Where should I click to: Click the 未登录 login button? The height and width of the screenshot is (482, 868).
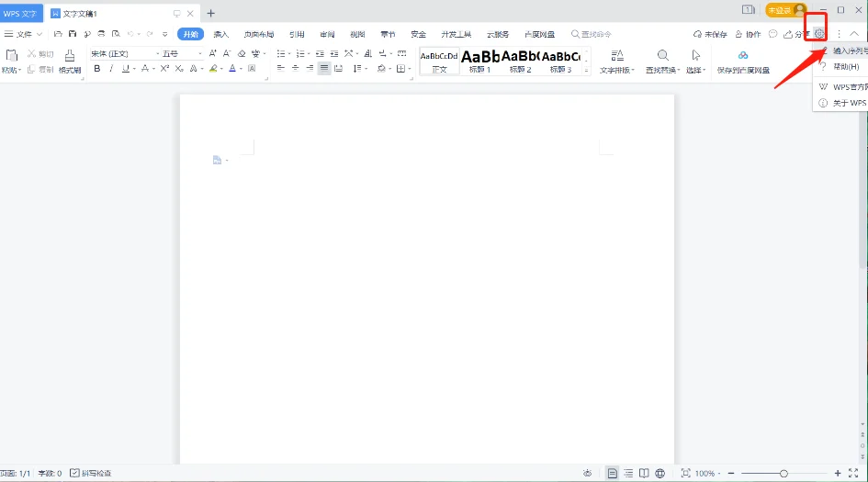tap(785, 10)
